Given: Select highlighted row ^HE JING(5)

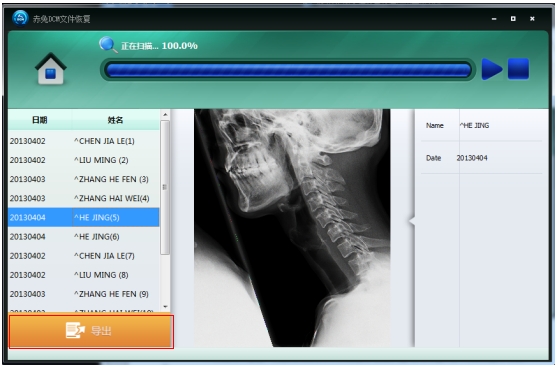Looking at the screenshot, I should coord(84,217).
